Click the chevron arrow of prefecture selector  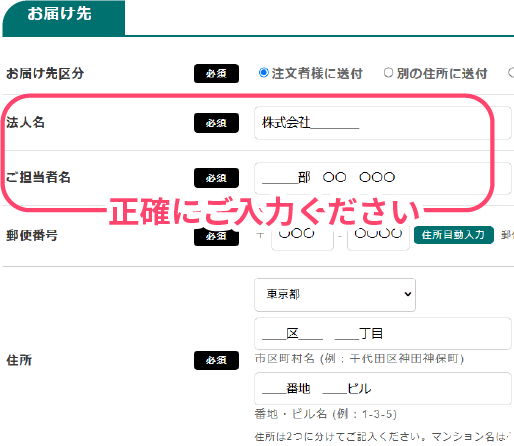click(x=407, y=294)
